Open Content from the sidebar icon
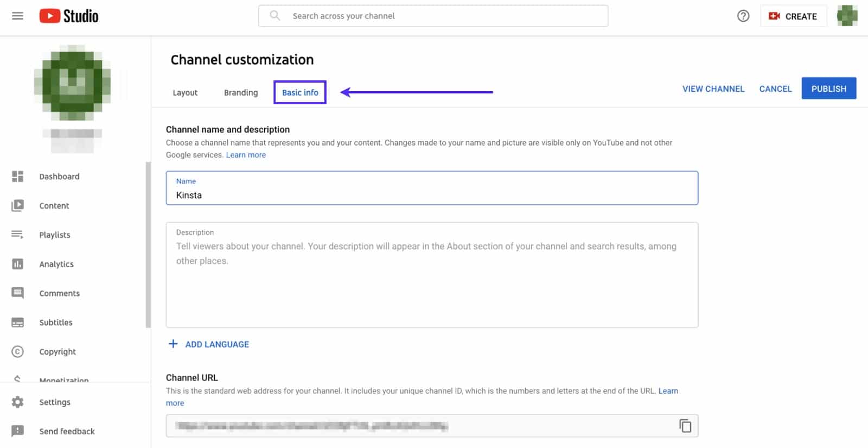 [17, 206]
